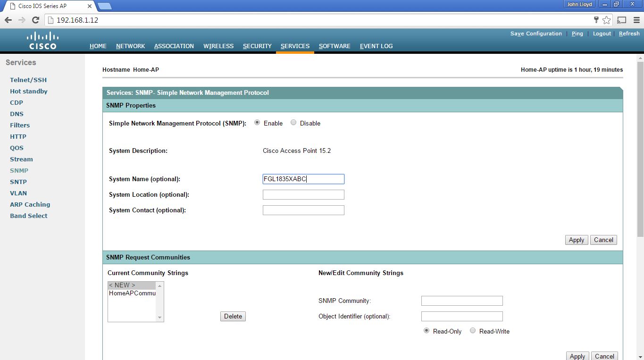Click the System Name input field
This screenshot has height=360, width=644.
pos(303,179)
